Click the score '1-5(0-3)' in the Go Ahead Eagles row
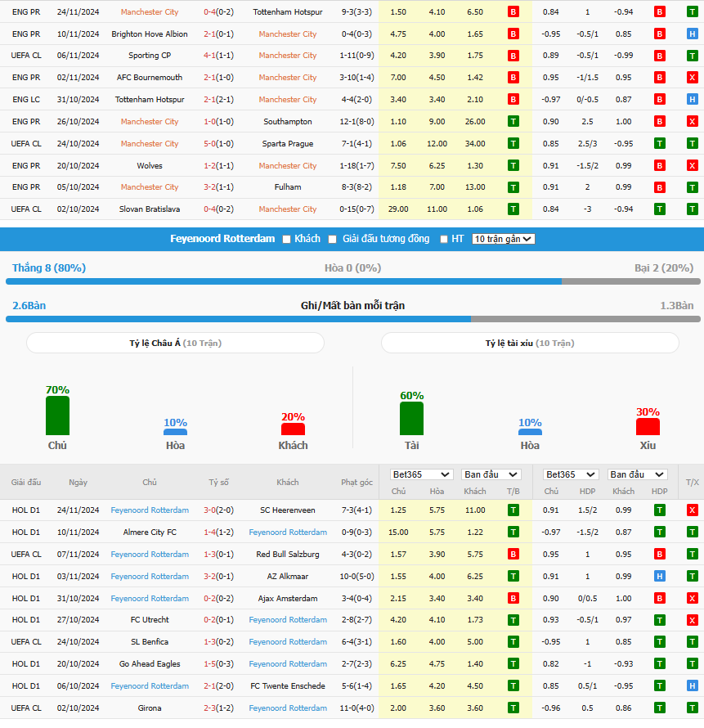 pos(218,664)
